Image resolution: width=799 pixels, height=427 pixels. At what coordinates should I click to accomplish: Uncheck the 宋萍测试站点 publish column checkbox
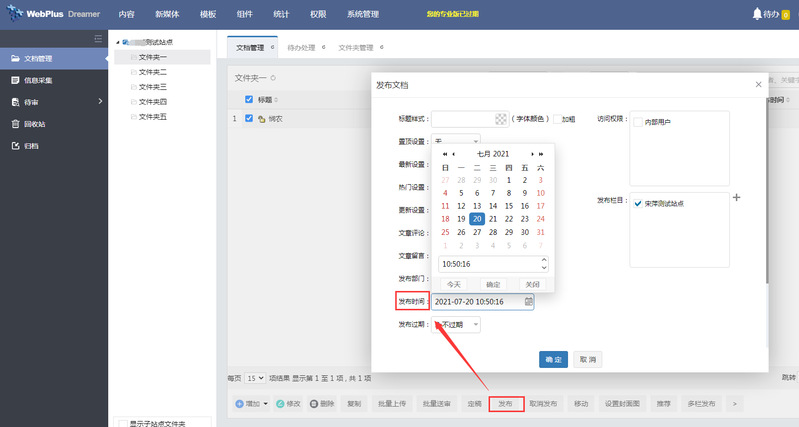click(637, 203)
